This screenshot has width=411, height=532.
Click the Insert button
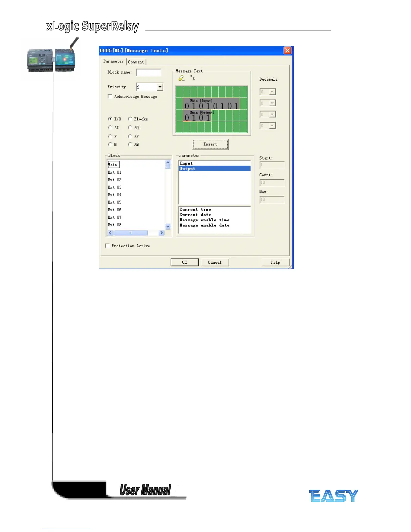(x=211, y=144)
